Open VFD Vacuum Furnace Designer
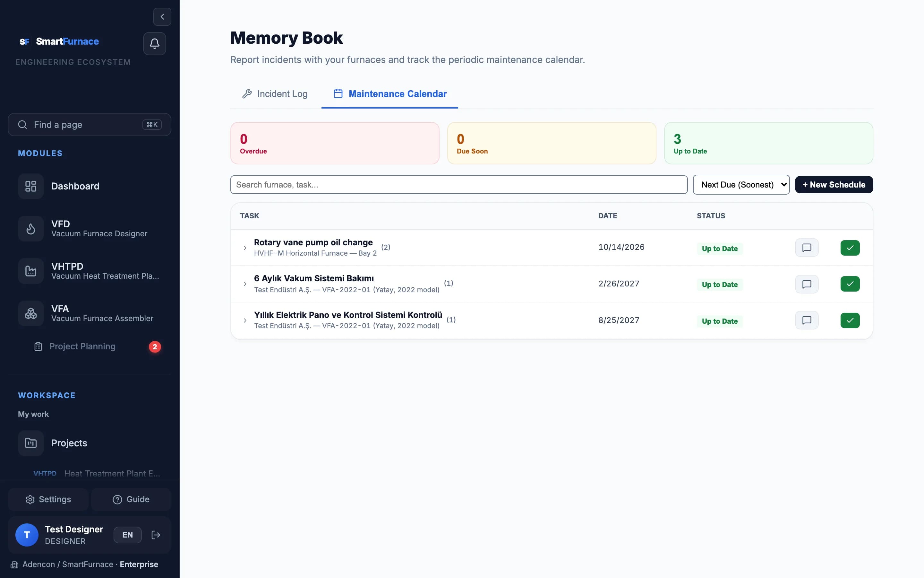The width and height of the screenshot is (924, 578). pos(89,229)
